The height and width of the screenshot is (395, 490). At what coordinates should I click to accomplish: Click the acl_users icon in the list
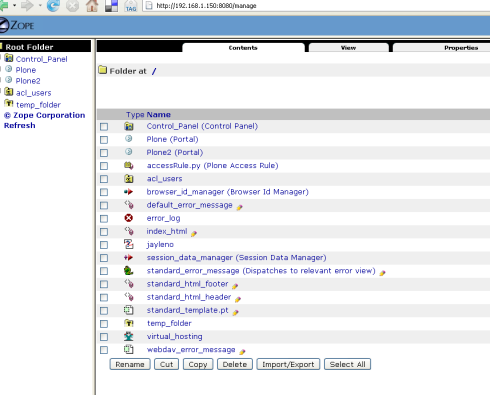129,179
